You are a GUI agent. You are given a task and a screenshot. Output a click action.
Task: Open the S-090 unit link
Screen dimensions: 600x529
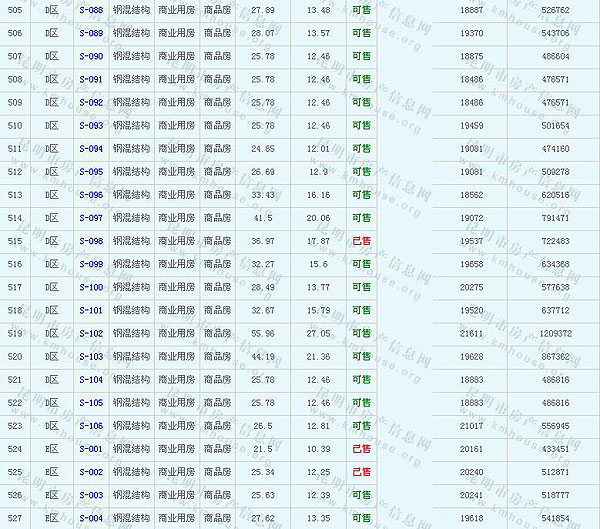[x=90, y=56]
